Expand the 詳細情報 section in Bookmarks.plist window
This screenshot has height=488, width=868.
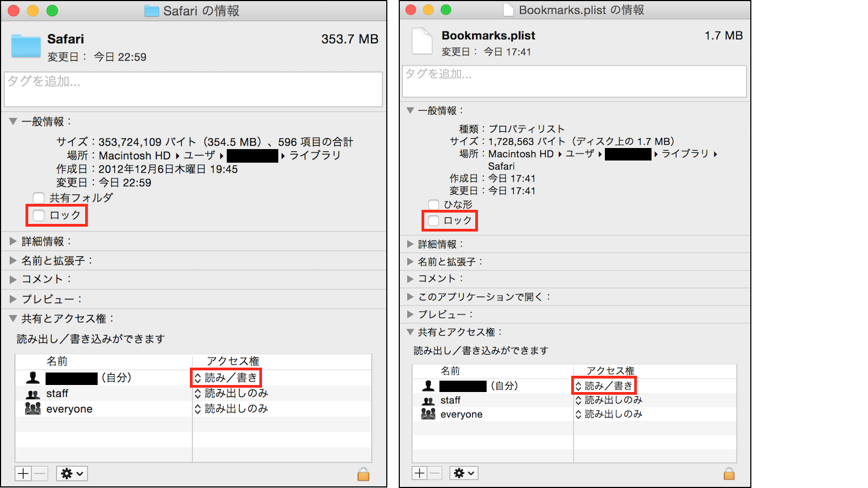pyautogui.click(x=410, y=244)
